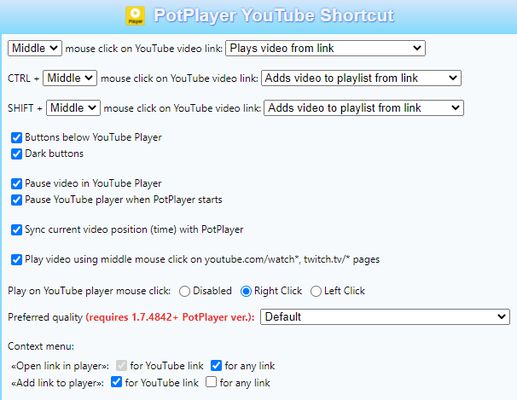Open the CTRL + mouse button dropdown
Screen dimensions: 517x400
[x=70, y=78]
